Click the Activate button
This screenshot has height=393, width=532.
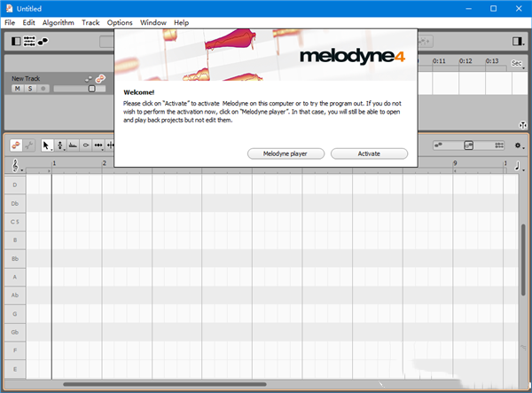pos(369,153)
